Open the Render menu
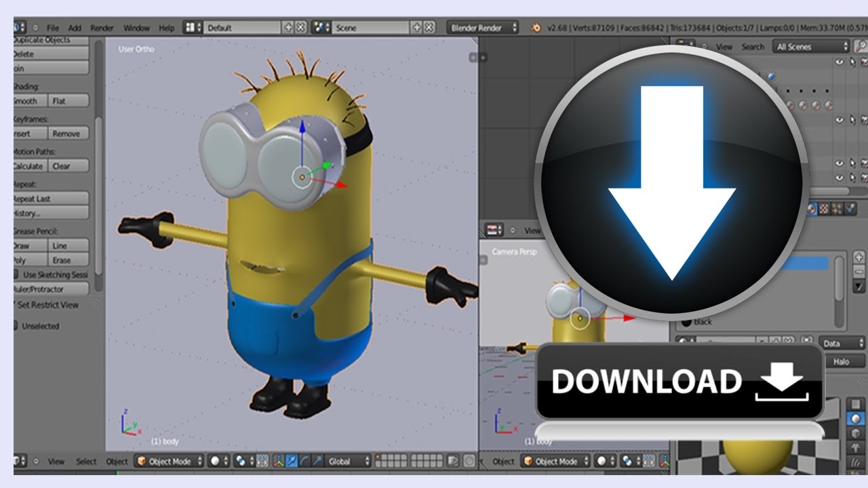Viewport: 868px width, 488px height. pos(102,28)
